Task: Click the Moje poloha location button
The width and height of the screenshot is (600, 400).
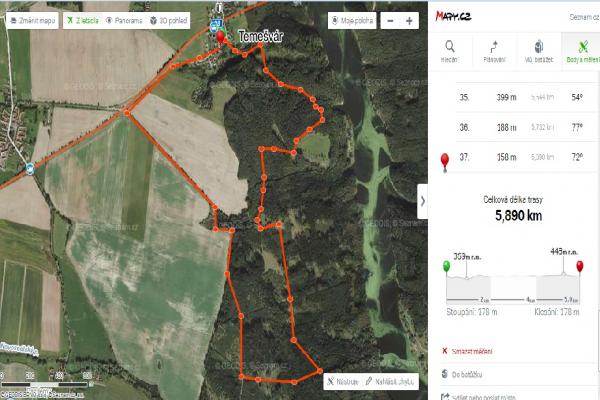Action: click(352, 21)
